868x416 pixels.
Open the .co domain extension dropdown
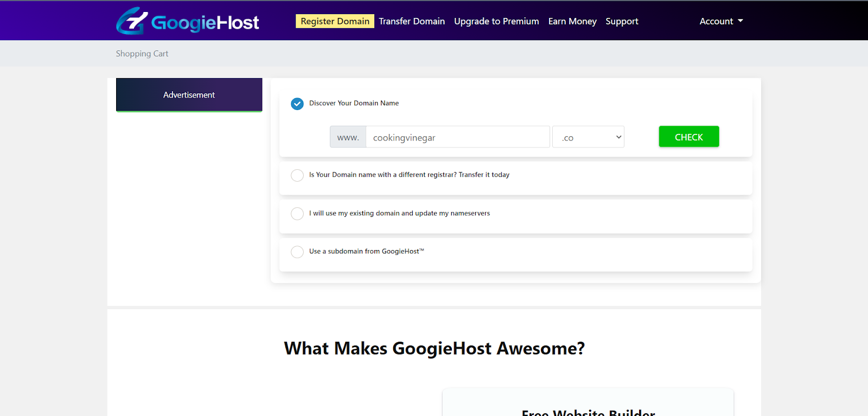click(588, 137)
